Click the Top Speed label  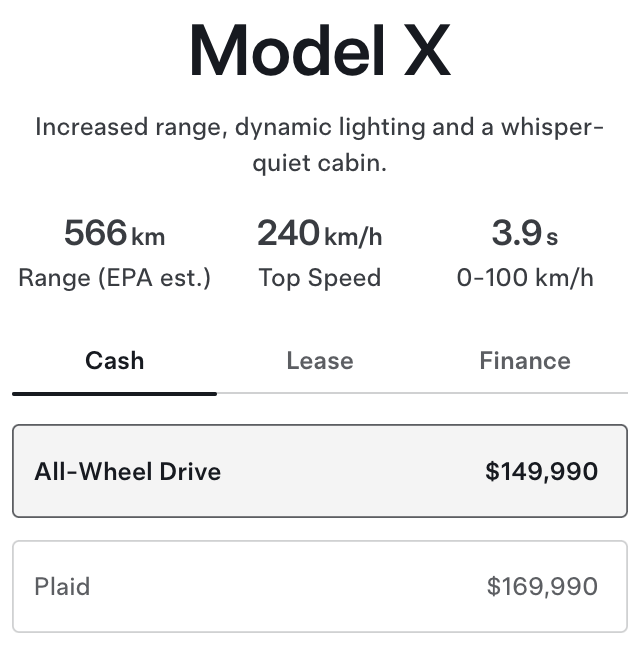(319, 278)
